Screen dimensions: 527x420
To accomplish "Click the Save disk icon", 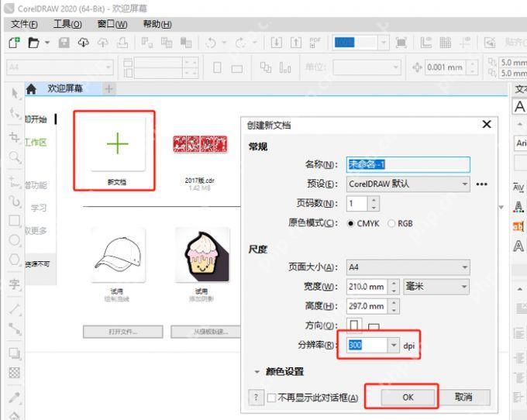I will click(x=64, y=43).
